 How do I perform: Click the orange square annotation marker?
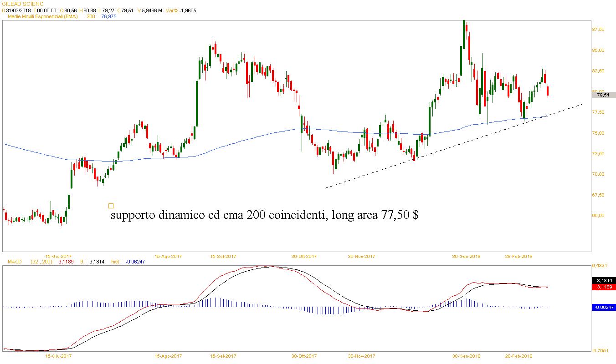(111, 206)
